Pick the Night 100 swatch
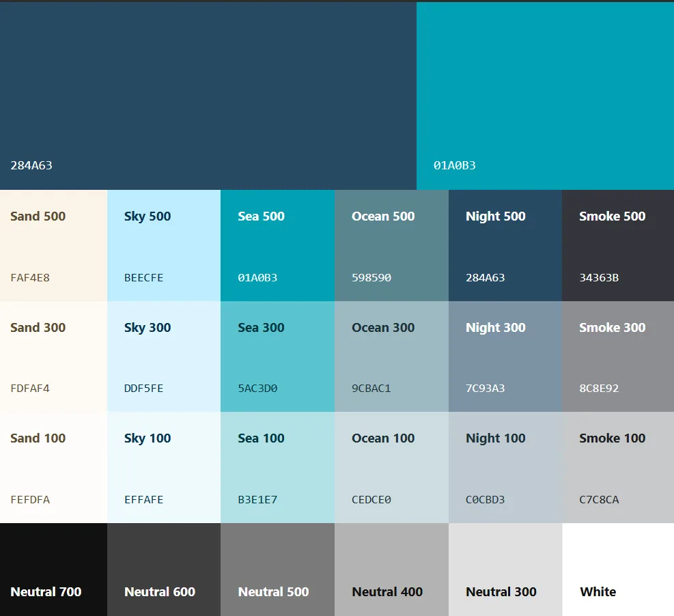Image resolution: width=674 pixels, height=616 pixels. [x=505, y=467]
